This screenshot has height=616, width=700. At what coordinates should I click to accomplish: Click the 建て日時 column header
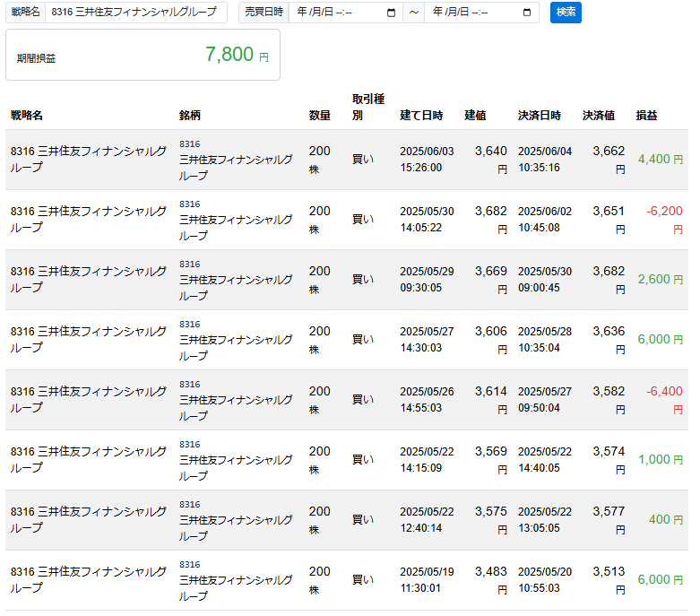pyautogui.click(x=421, y=116)
